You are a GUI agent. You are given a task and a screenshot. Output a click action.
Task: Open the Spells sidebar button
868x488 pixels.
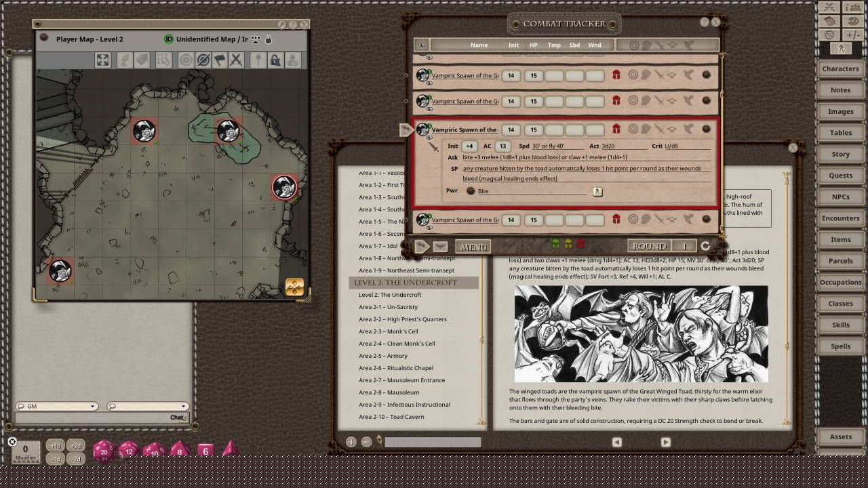[x=840, y=346]
